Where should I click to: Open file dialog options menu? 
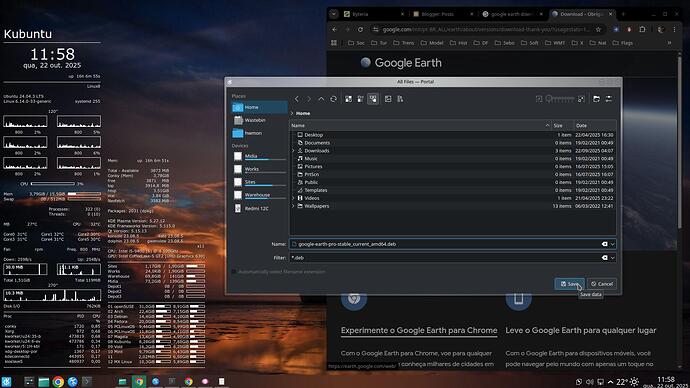point(609,99)
